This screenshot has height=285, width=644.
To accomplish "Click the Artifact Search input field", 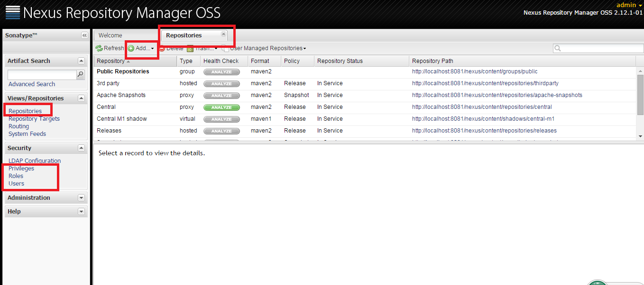I will click(42, 75).
